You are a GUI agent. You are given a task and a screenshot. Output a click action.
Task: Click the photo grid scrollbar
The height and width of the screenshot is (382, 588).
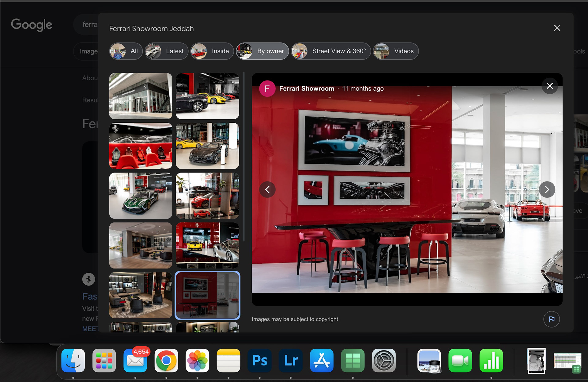click(243, 156)
